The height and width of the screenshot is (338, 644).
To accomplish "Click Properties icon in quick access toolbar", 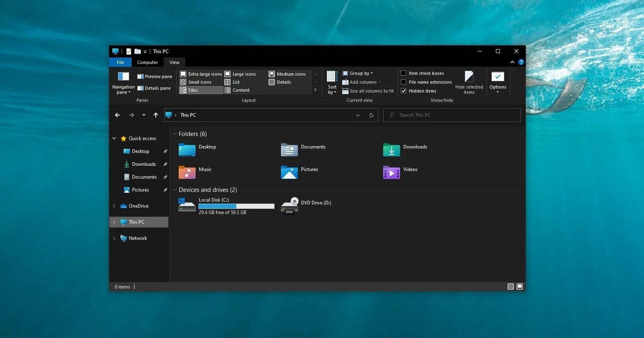I will (129, 52).
